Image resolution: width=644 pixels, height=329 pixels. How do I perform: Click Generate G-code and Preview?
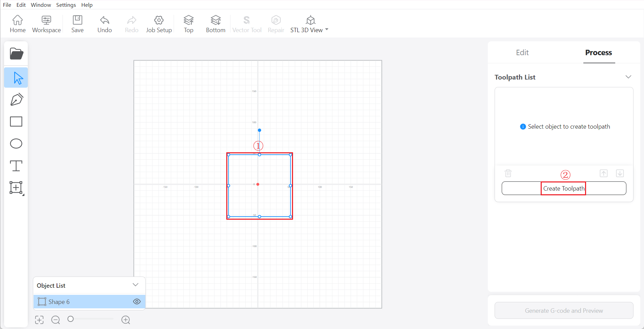564,310
